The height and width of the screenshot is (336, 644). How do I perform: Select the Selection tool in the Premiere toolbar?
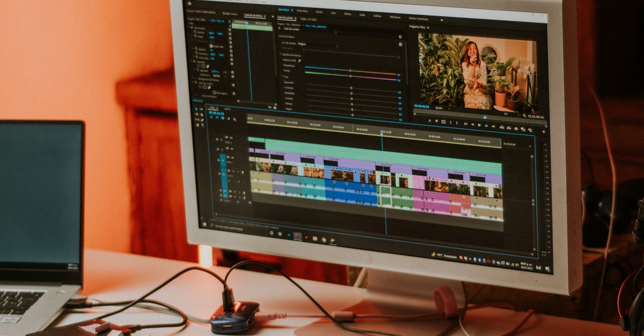tap(197, 108)
